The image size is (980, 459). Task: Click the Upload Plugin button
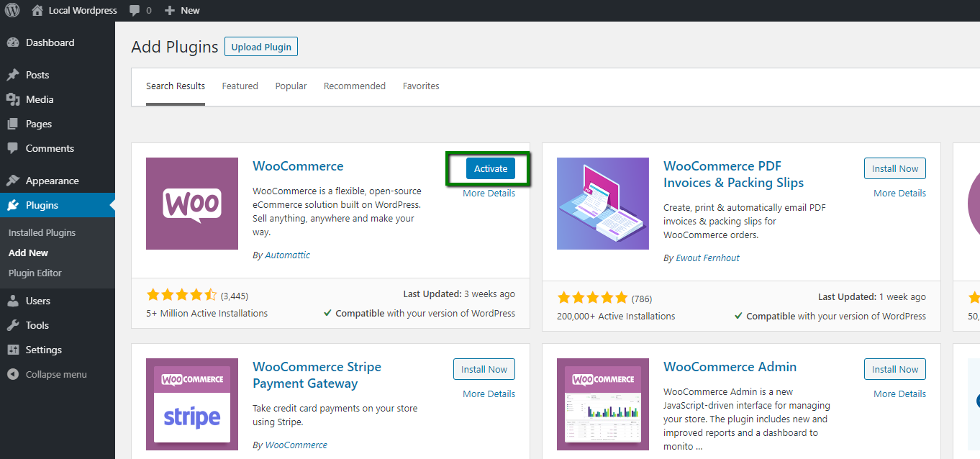(x=261, y=47)
